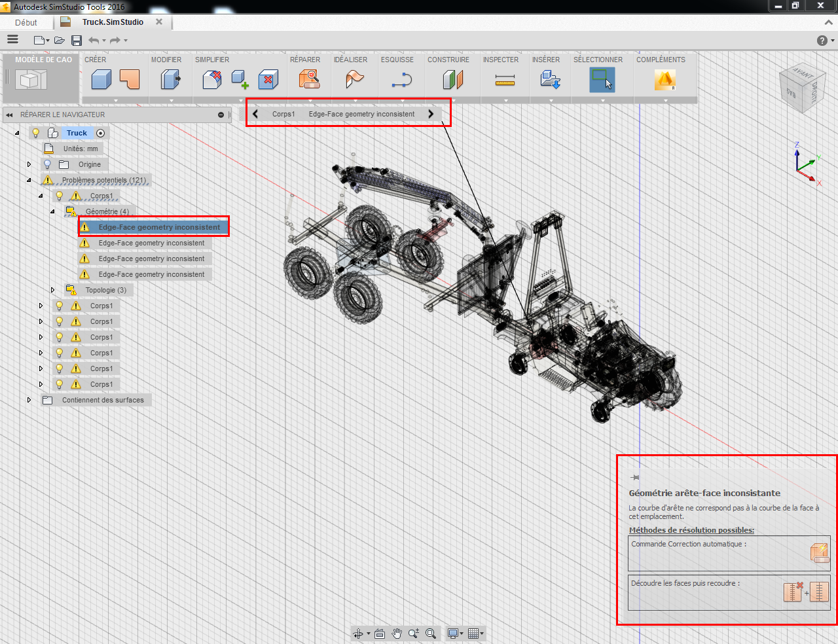Select the INSÉRER import icon

(550, 80)
